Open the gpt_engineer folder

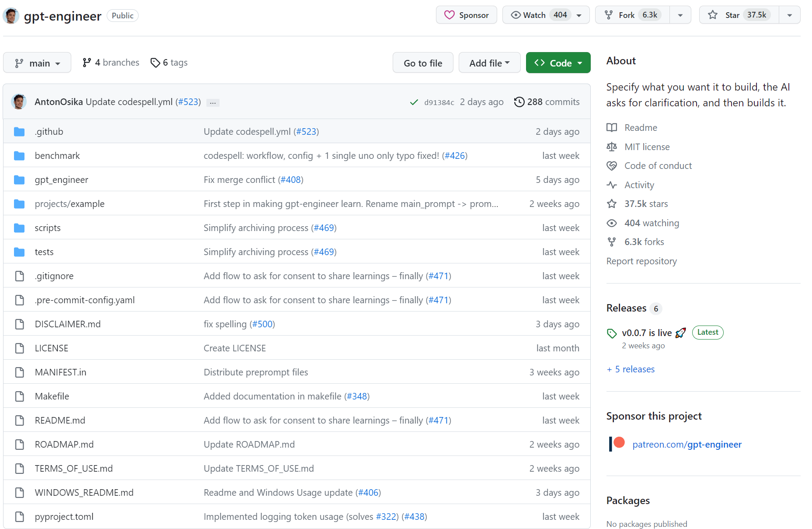[62, 180]
